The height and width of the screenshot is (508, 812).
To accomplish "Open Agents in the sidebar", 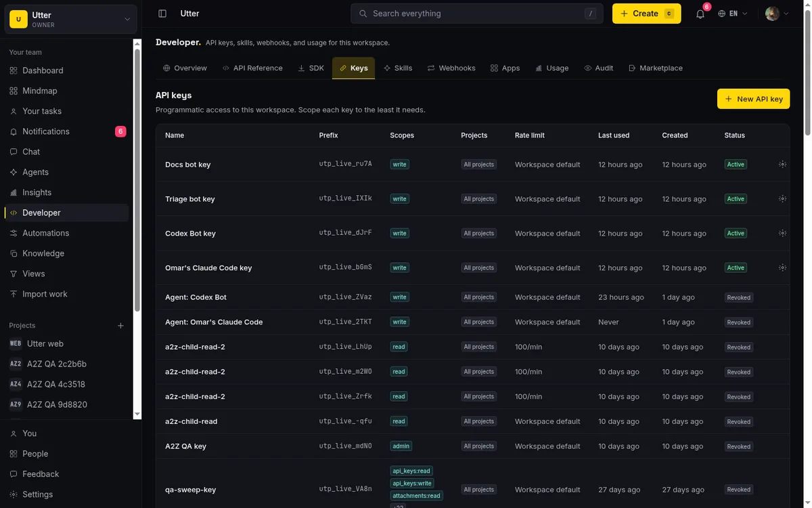I will point(67,172).
